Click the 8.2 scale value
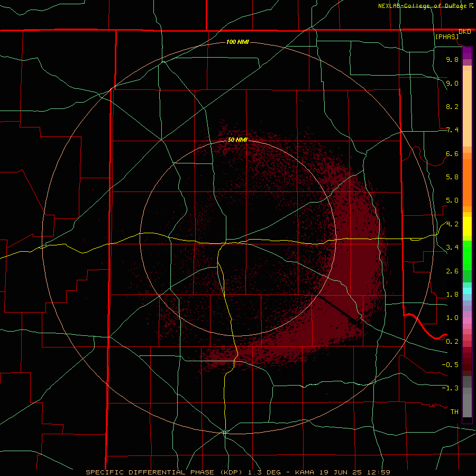The height and width of the screenshot is (476, 476). (x=452, y=106)
